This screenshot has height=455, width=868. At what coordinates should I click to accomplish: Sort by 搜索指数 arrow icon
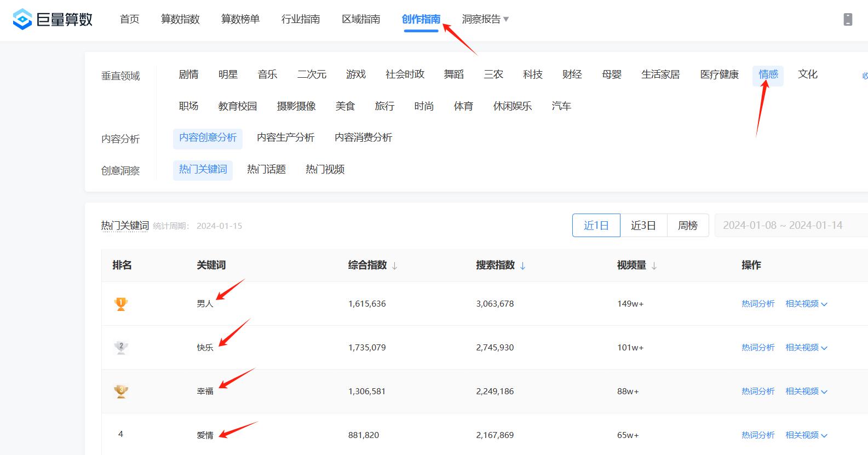(523, 266)
